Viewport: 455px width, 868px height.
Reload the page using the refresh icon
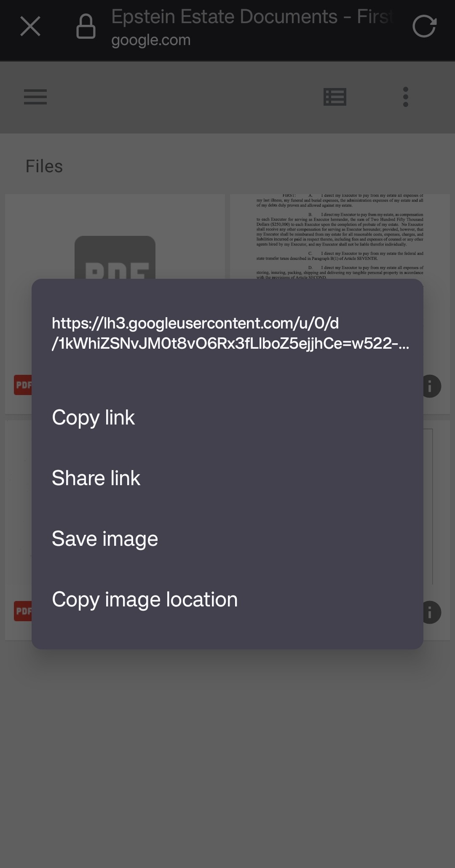[424, 27]
